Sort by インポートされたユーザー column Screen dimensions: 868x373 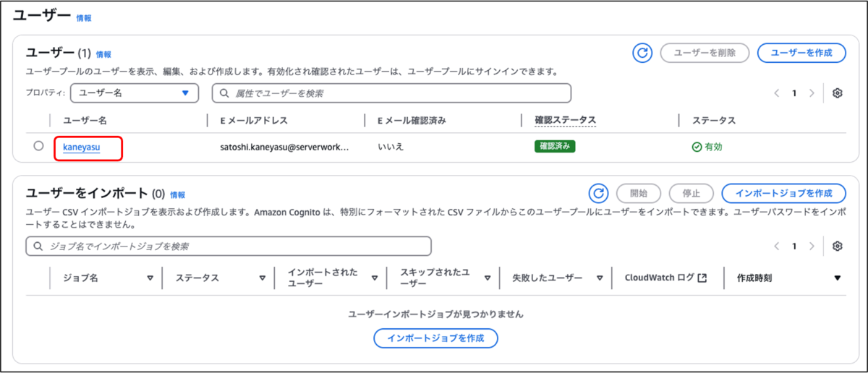pos(375,278)
